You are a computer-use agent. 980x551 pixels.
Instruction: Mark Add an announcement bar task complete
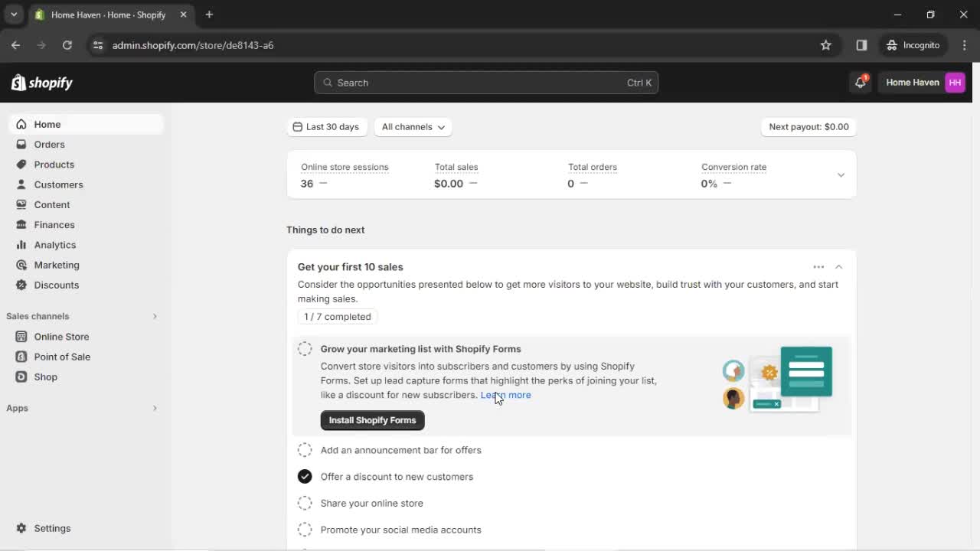(x=305, y=450)
